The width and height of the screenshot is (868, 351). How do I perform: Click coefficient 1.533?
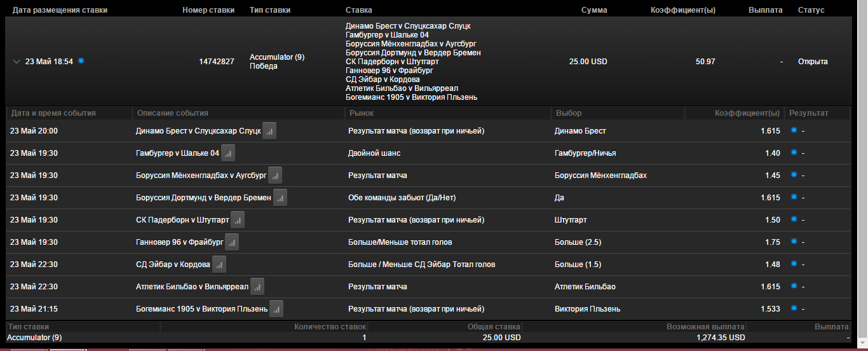coord(771,309)
